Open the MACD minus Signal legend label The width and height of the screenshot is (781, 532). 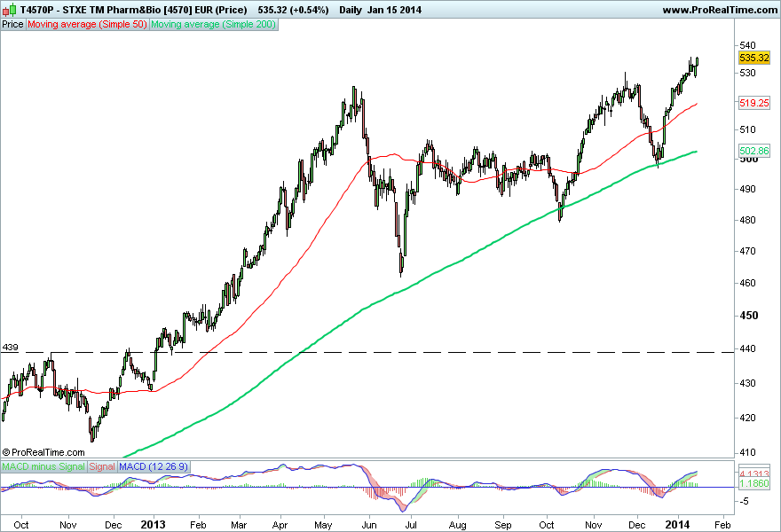(x=43, y=466)
